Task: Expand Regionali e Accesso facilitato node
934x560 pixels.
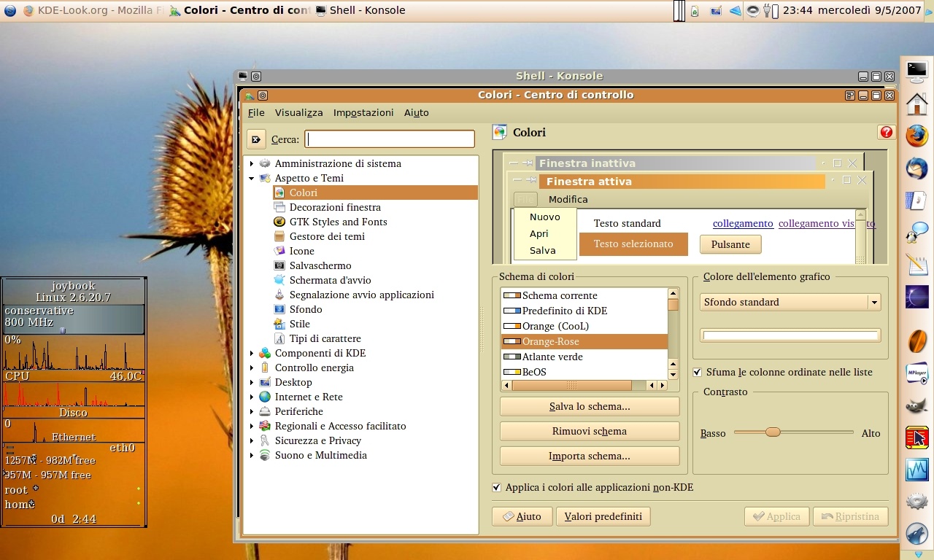Action: pyautogui.click(x=252, y=426)
